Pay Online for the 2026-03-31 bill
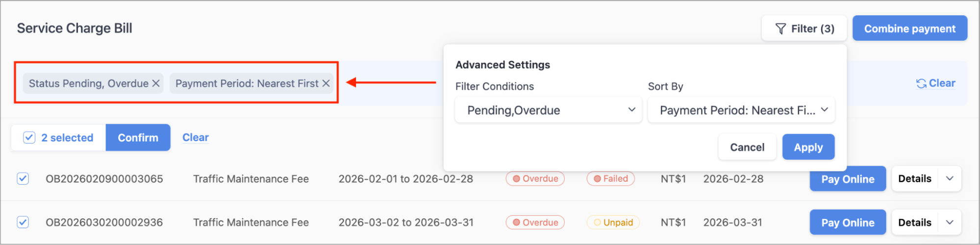Viewport: 980px width, 245px height. (x=848, y=222)
